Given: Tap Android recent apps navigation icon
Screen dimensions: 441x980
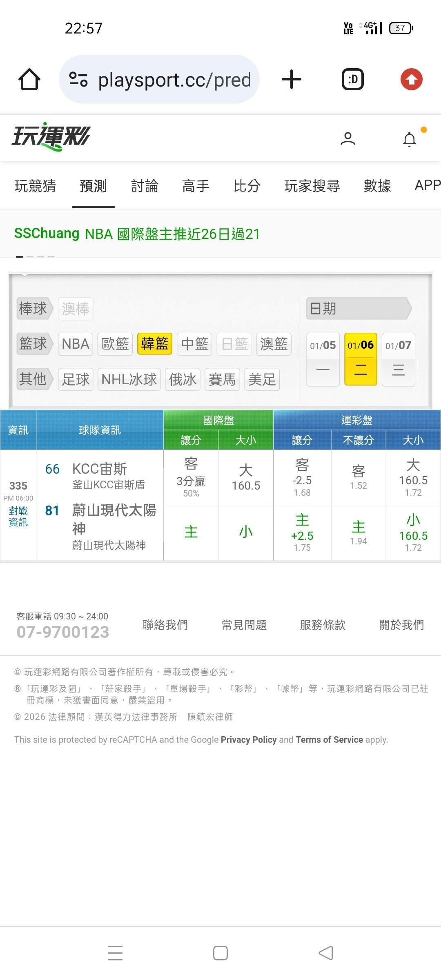Looking at the screenshot, I should pyautogui.click(x=115, y=953).
